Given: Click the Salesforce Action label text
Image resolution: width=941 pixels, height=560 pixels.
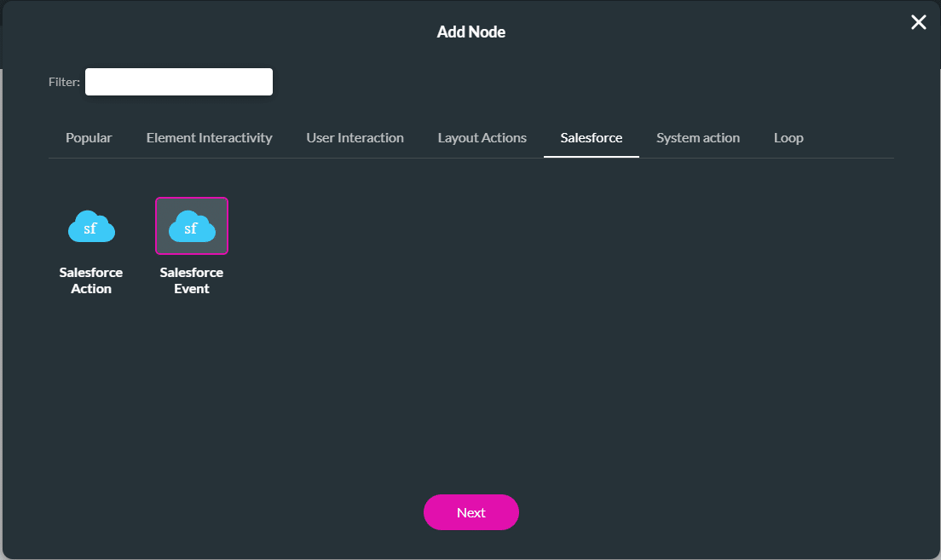Looking at the screenshot, I should (91, 280).
